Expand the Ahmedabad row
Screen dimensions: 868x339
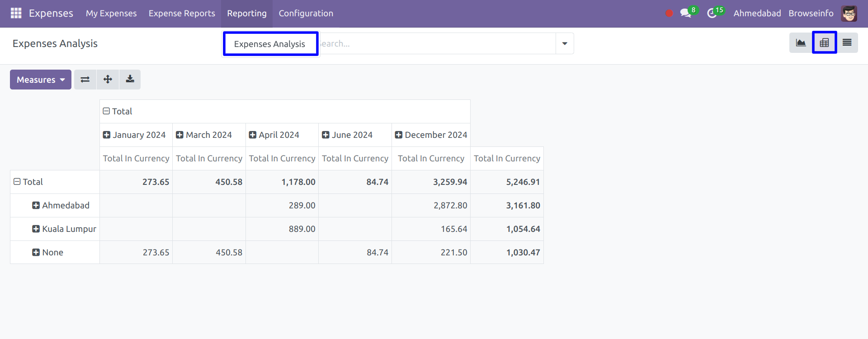coord(36,205)
